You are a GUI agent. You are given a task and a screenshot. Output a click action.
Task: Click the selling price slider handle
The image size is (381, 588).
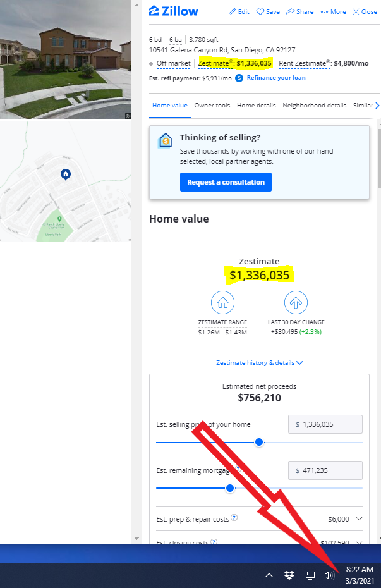pos(259,442)
